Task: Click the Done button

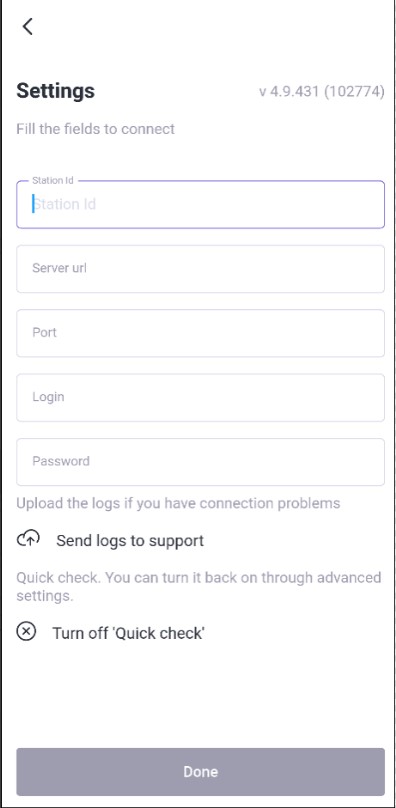Action: point(201,771)
